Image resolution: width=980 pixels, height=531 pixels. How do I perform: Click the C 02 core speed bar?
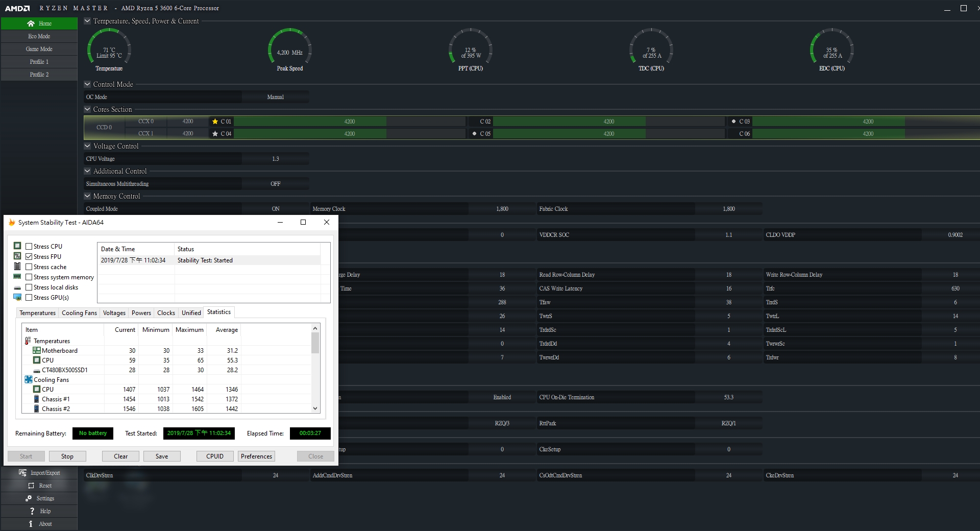point(609,122)
